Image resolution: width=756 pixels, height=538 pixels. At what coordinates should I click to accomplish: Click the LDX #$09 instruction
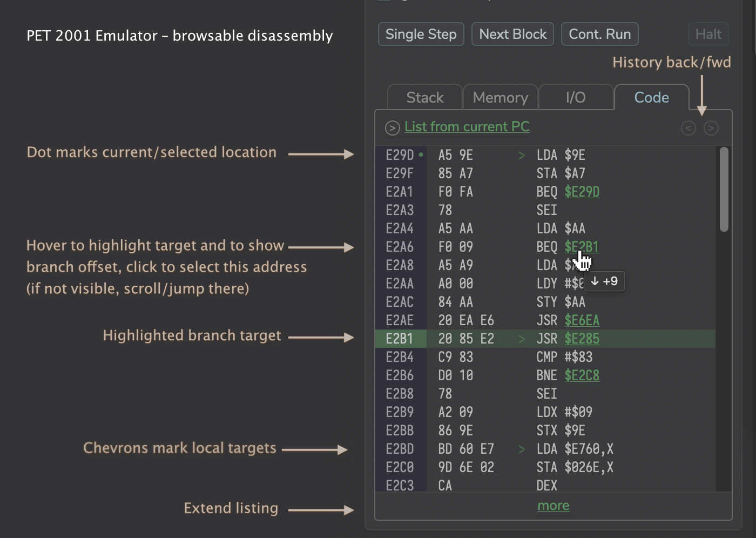click(564, 412)
